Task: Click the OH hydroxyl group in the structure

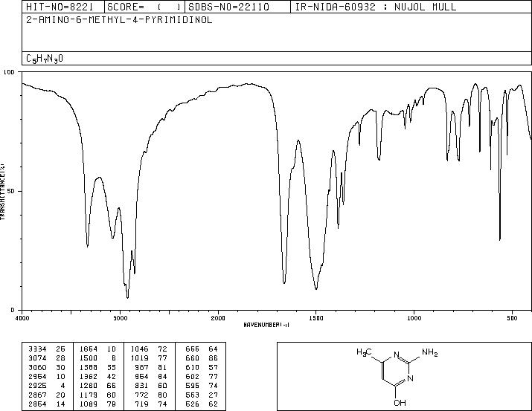Action: [400, 403]
